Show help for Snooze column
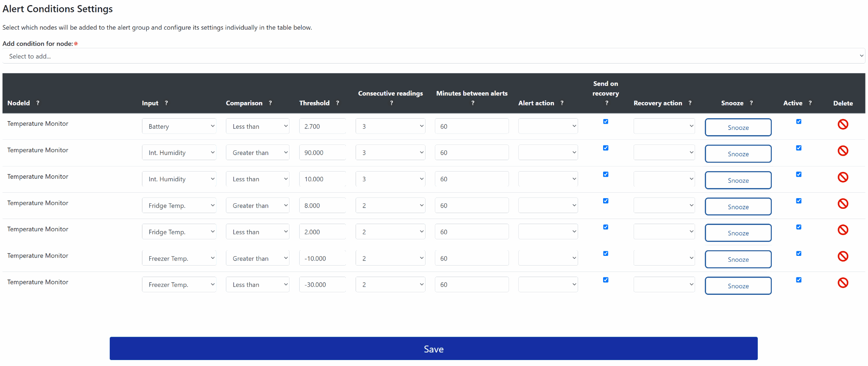 point(751,103)
